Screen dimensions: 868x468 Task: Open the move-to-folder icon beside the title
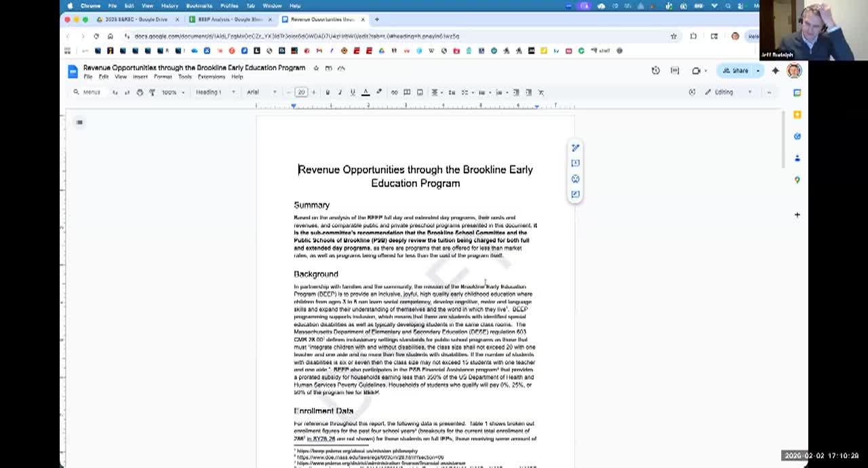(328, 68)
